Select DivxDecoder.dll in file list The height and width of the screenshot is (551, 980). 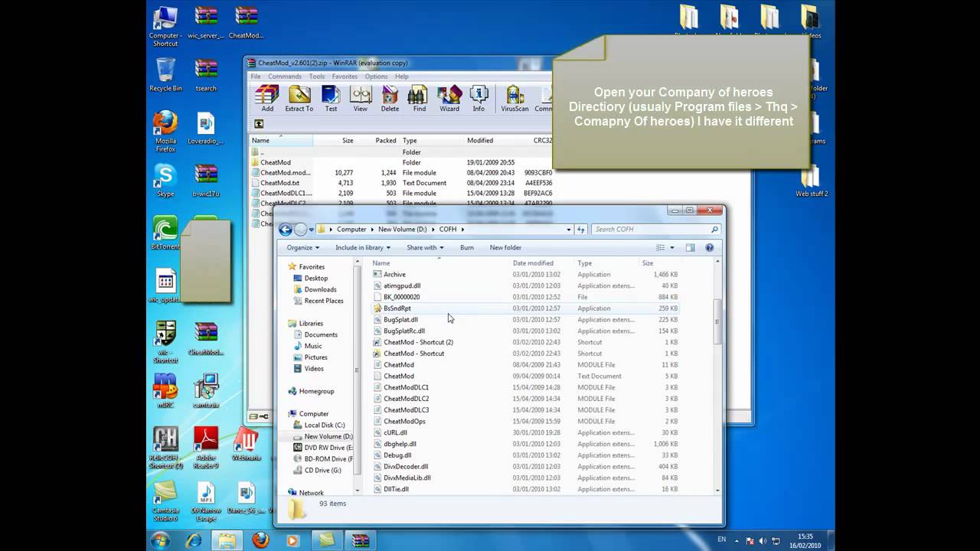point(524,466)
